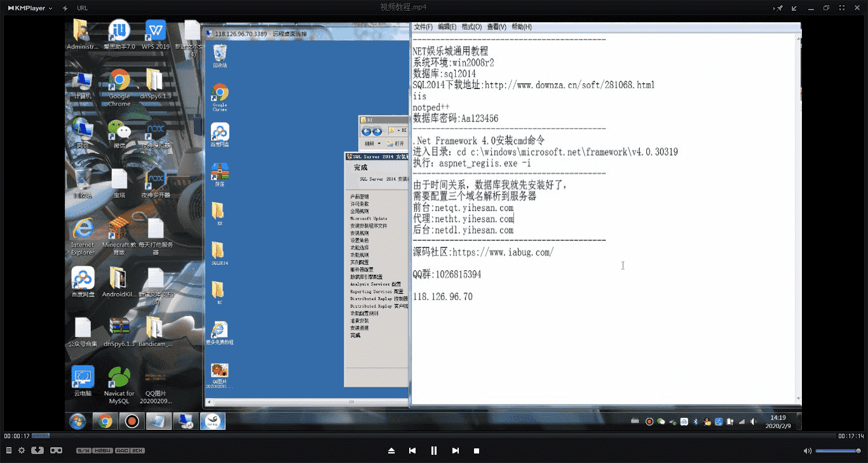Screen dimensions: 868x463
Task: Click the remote desktop icon on taskbar
Action: [x=186, y=421]
